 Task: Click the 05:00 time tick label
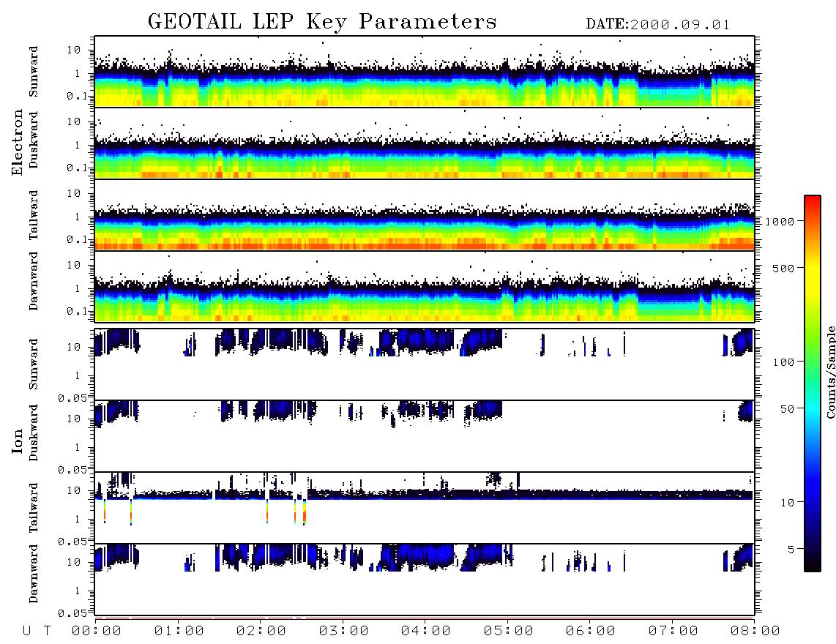tap(509, 631)
